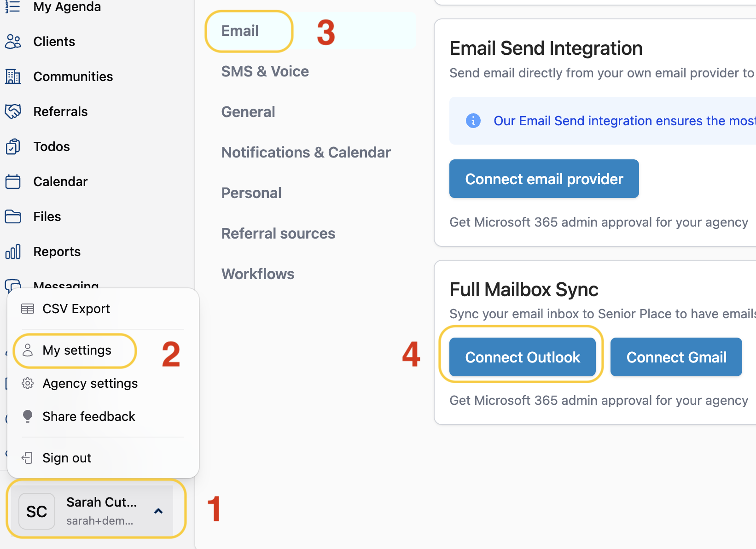The image size is (756, 549).
Task: Open the Notifications & Calendar settings tab
Action: tap(306, 152)
